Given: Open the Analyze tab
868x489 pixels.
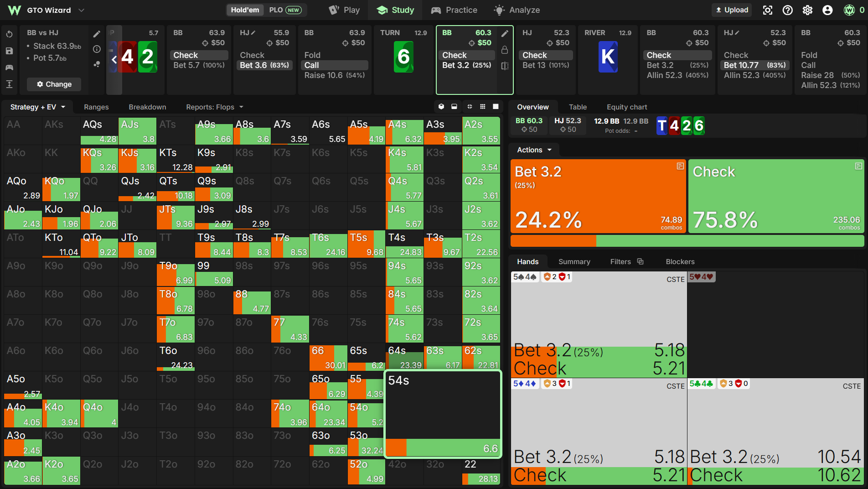Looking at the screenshot, I should tap(517, 10).
